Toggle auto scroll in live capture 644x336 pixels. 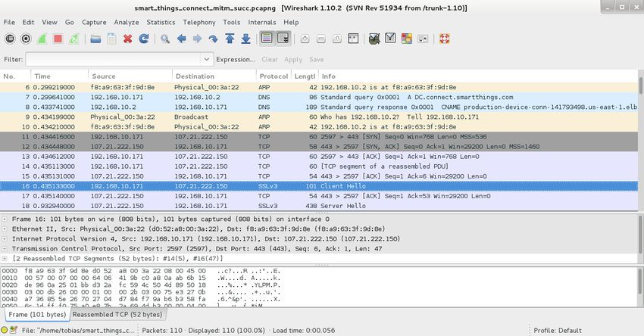click(283, 39)
